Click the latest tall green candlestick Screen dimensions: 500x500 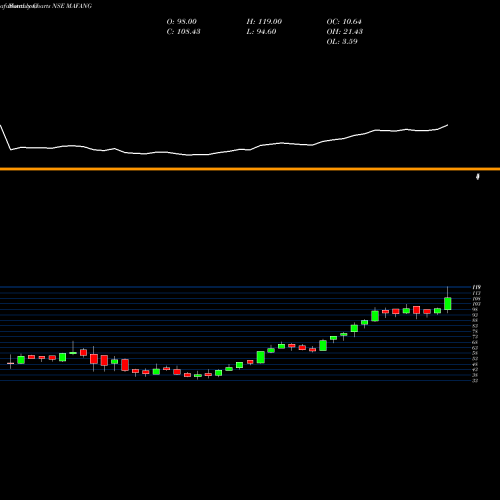pos(448,304)
